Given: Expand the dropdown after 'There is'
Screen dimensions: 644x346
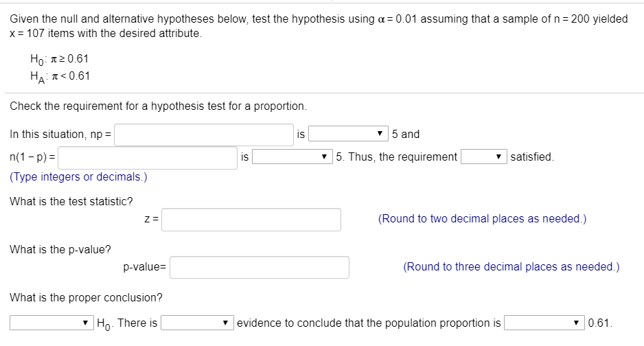Looking at the screenshot, I should [198, 323].
